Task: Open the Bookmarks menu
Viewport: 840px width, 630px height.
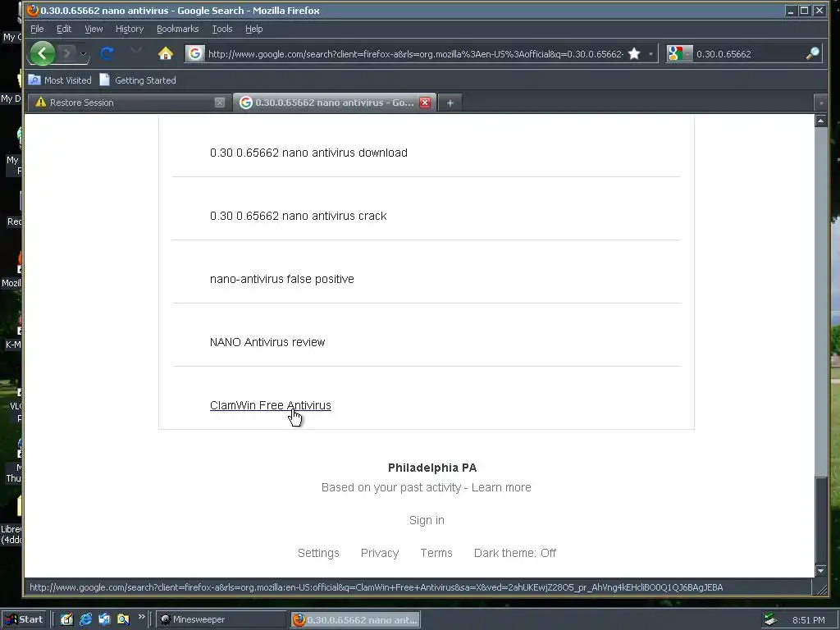Action: point(177,29)
